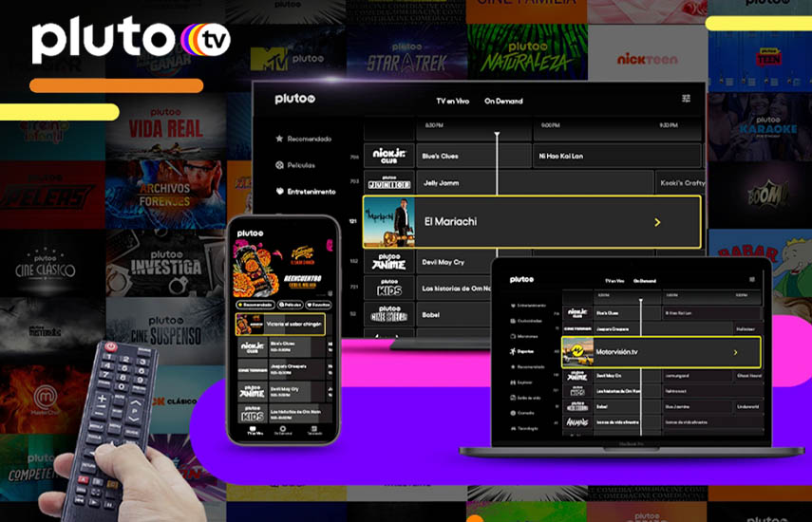Choose Tecnología category on laptop sidebar
This screenshot has width=812, height=522.
524,428
